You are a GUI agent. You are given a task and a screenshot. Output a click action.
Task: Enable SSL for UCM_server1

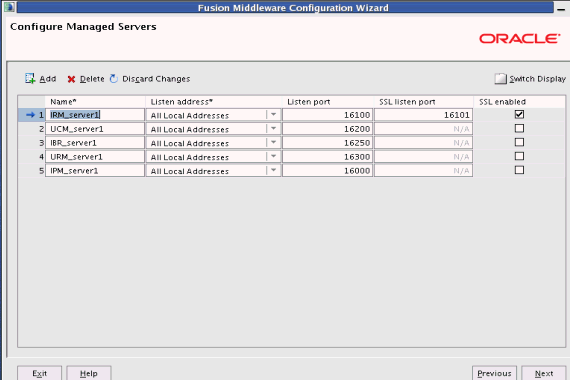click(x=519, y=128)
